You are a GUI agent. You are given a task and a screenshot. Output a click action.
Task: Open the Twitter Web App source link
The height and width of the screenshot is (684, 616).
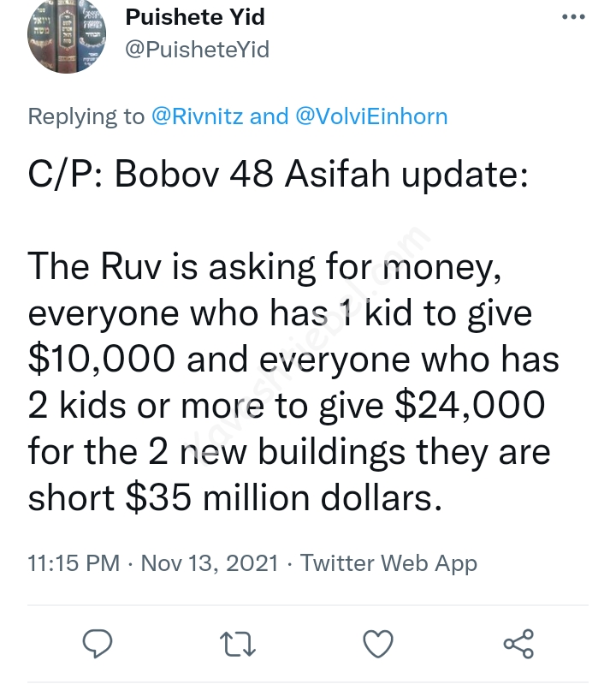click(388, 562)
